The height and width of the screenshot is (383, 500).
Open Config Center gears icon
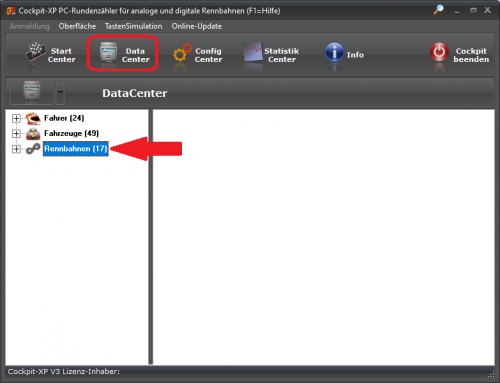(x=182, y=53)
